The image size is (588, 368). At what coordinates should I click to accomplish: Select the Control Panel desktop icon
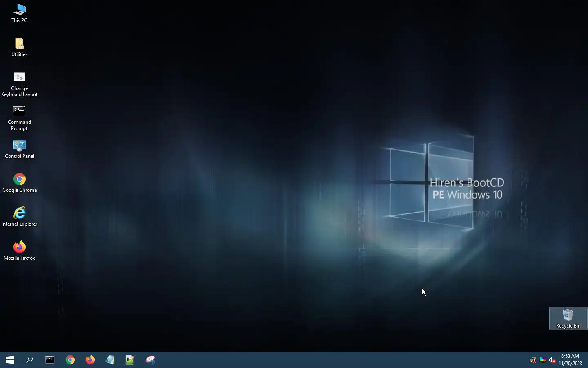click(19, 150)
